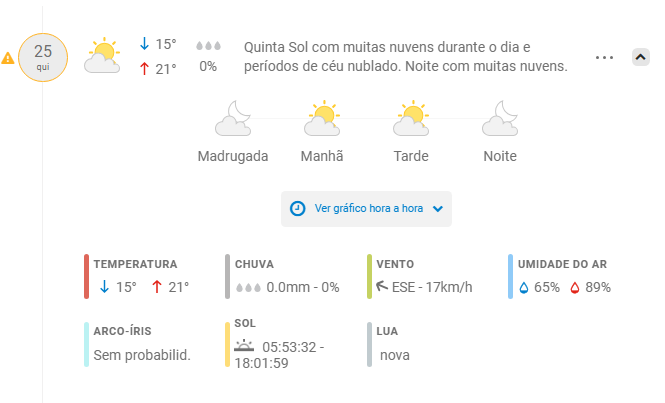Click the yellow SOL color bar
Image resolution: width=665 pixels, height=403 pixels.
point(228,344)
